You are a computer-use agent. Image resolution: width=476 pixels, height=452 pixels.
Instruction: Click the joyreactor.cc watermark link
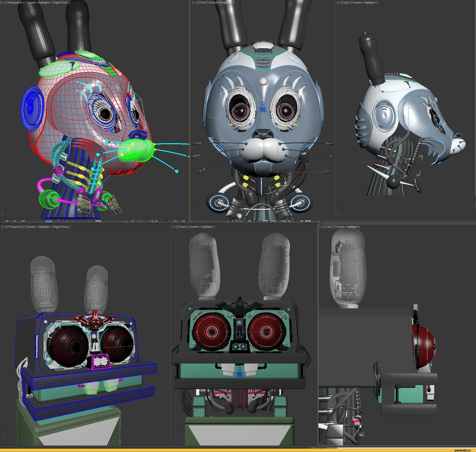pos(464,450)
